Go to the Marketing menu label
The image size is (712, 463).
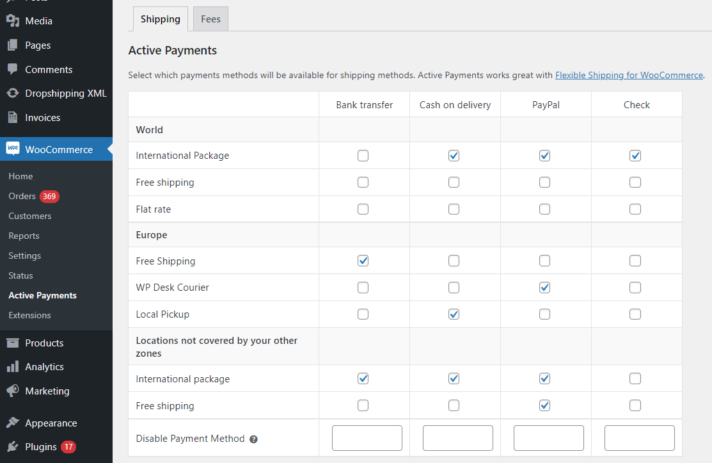pyautogui.click(x=47, y=391)
